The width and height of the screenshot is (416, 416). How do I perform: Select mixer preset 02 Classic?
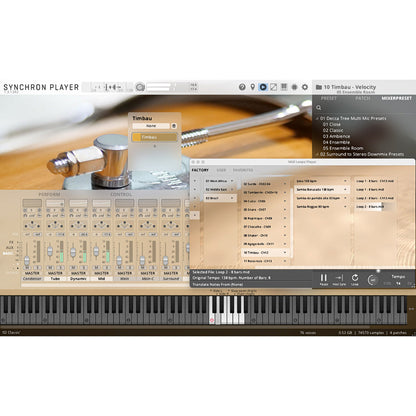(x=333, y=130)
